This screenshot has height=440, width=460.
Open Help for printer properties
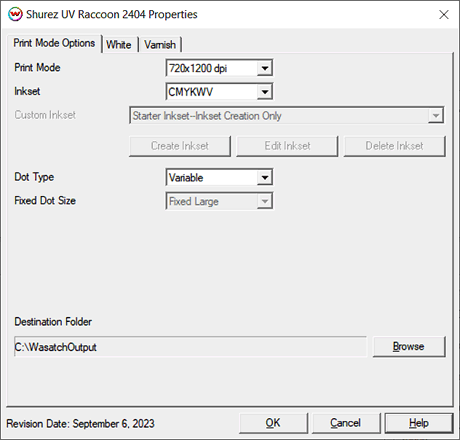pyautogui.click(x=419, y=423)
